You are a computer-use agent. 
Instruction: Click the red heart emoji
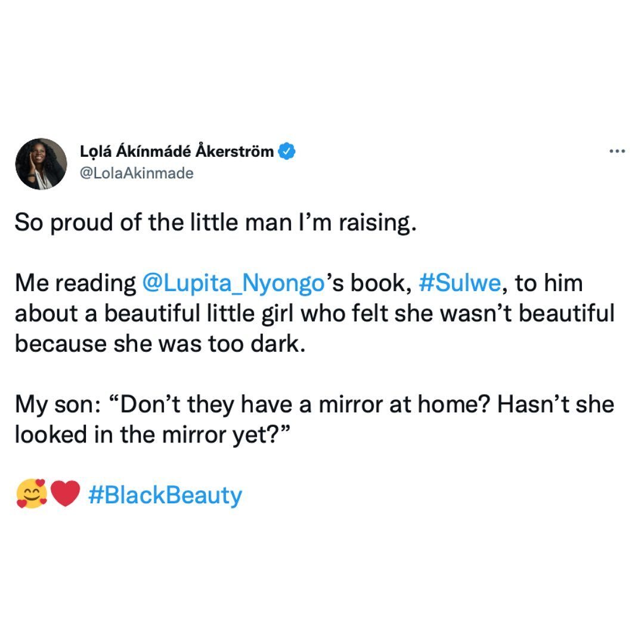coord(65,495)
